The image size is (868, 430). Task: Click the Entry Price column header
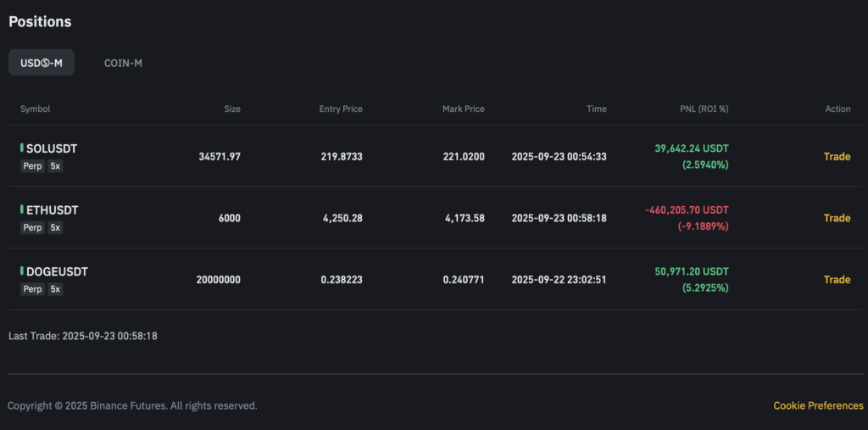[340, 109]
